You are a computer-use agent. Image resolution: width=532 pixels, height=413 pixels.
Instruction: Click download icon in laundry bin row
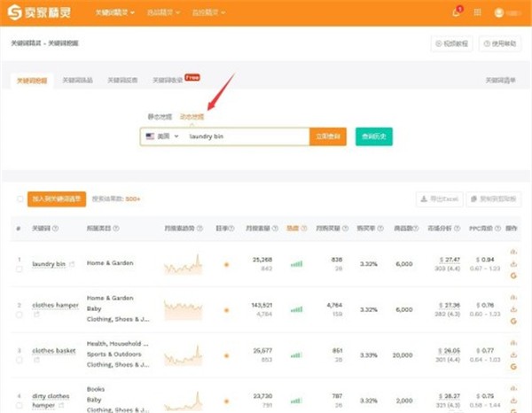click(x=513, y=264)
